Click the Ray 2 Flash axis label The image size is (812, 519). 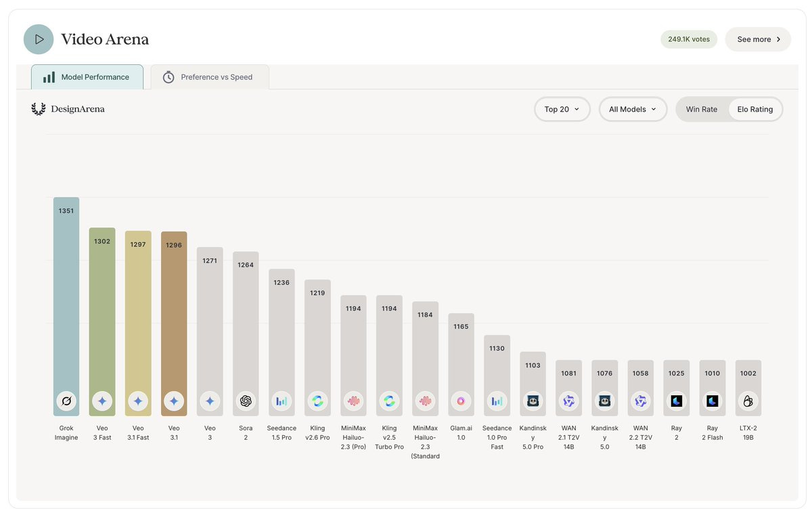pos(712,433)
